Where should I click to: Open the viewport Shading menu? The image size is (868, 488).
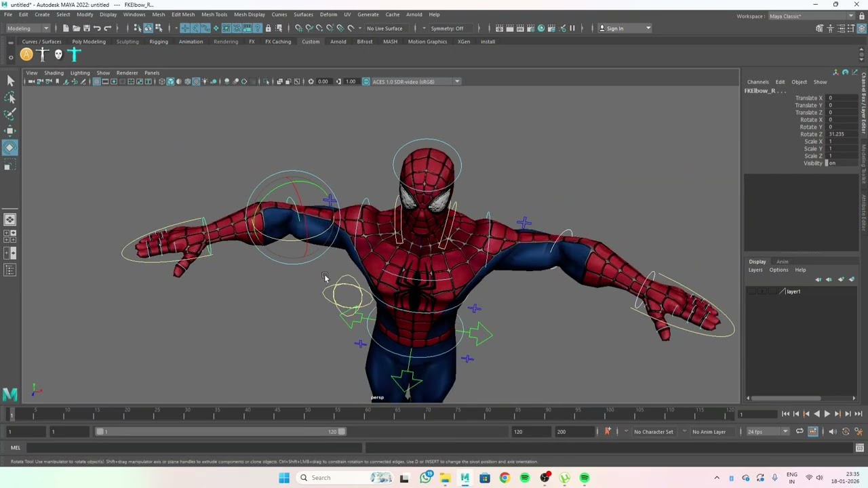tap(54, 73)
